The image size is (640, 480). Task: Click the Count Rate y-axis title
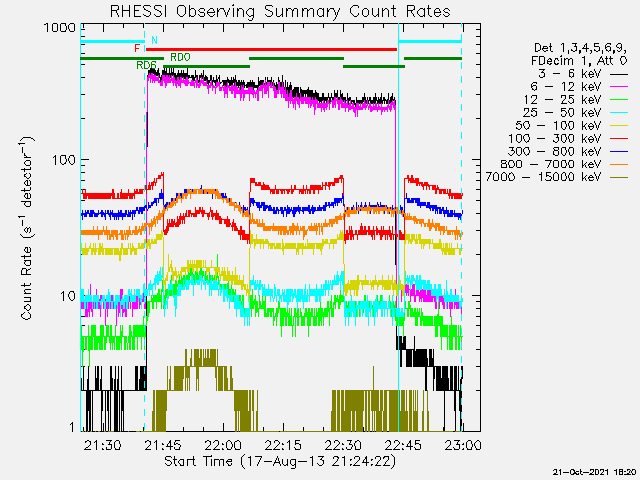(x=27, y=228)
